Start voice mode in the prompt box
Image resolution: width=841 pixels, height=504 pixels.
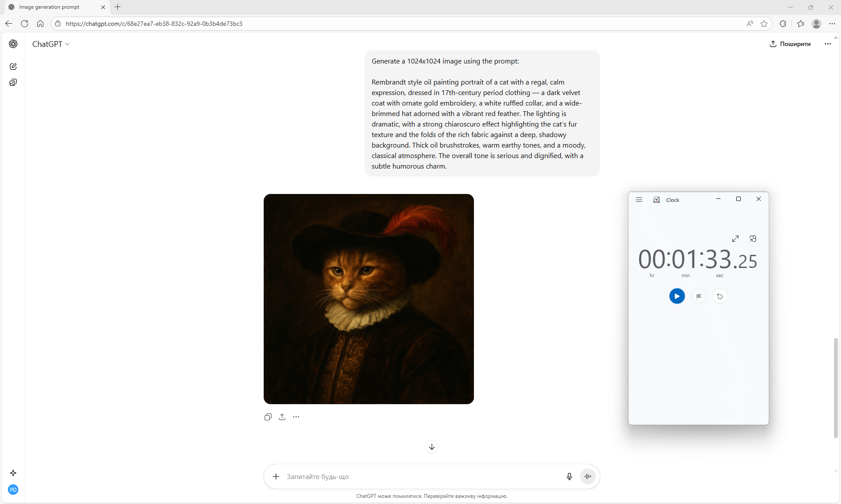point(588,476)
